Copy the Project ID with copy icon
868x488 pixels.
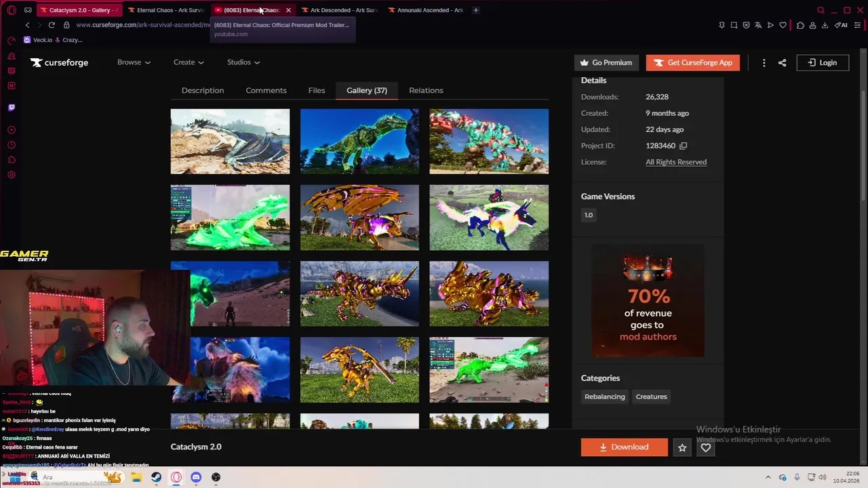tap(683, 146)
